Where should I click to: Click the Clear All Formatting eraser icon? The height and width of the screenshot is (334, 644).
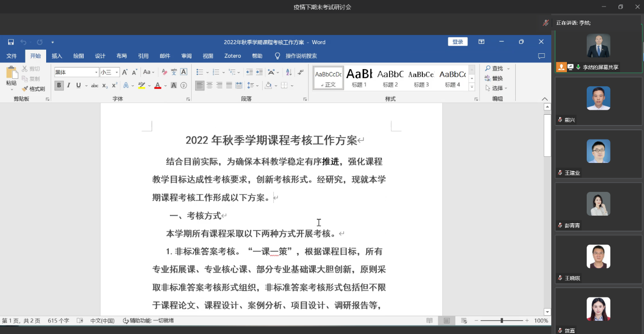pyautogui.click(x=164, y=72)
